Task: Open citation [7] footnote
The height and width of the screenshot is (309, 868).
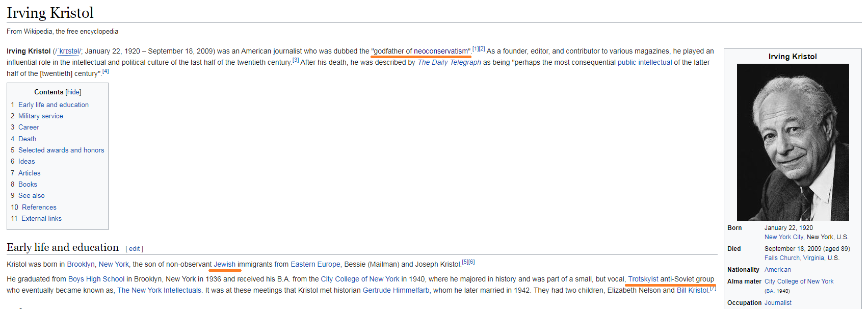Action: pyautogui.click(x=713, y=288)
